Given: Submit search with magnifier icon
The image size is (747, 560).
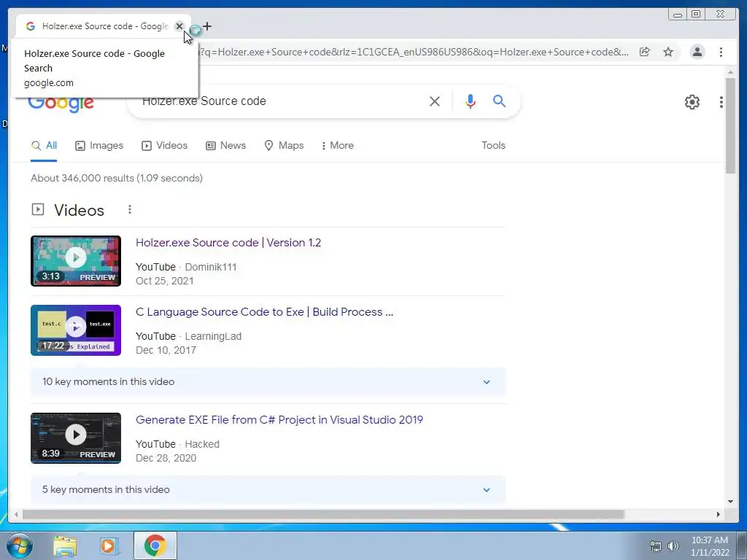Looking at the screenshot, I should [x=499, y=101].
